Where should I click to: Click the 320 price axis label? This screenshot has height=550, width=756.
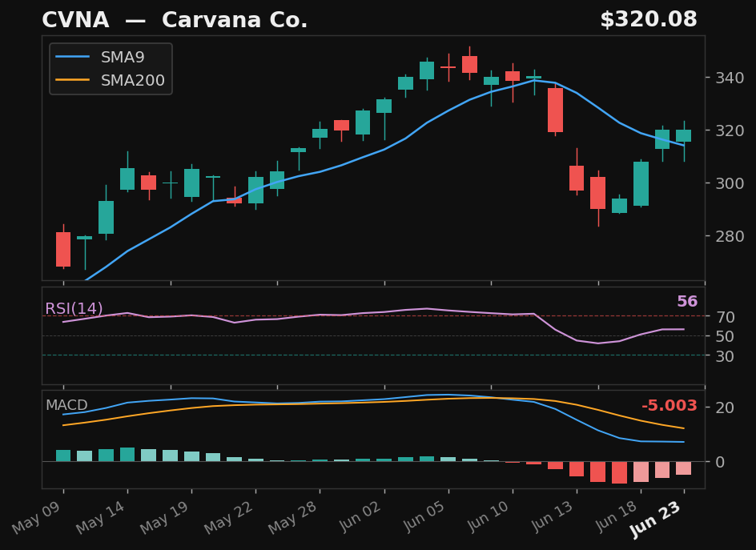(x=730, y=130)
